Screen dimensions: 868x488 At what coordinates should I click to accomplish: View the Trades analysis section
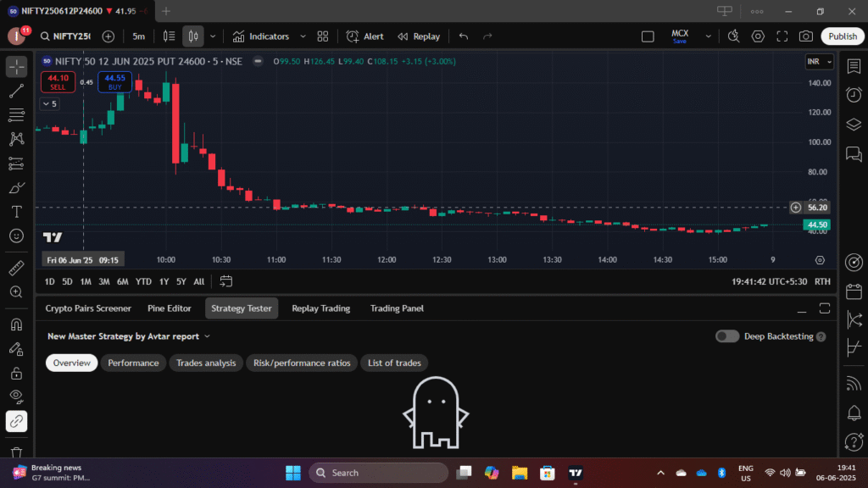206,363
